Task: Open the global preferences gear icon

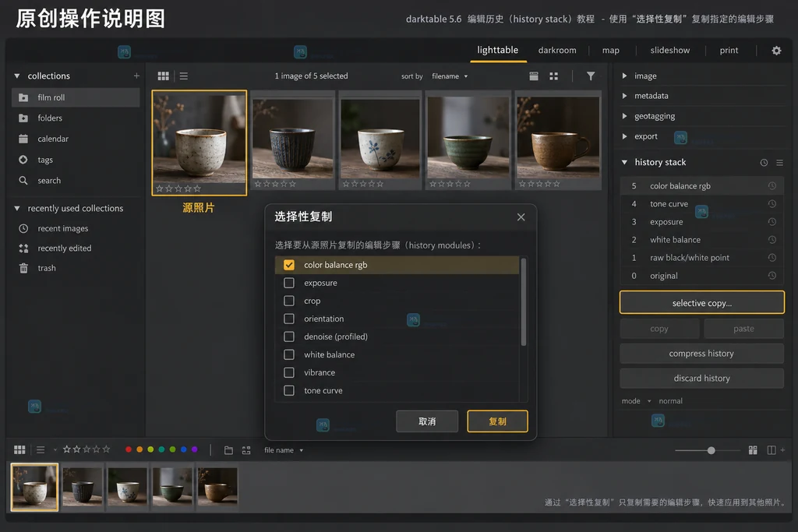Action: click(x=776, y=51)
